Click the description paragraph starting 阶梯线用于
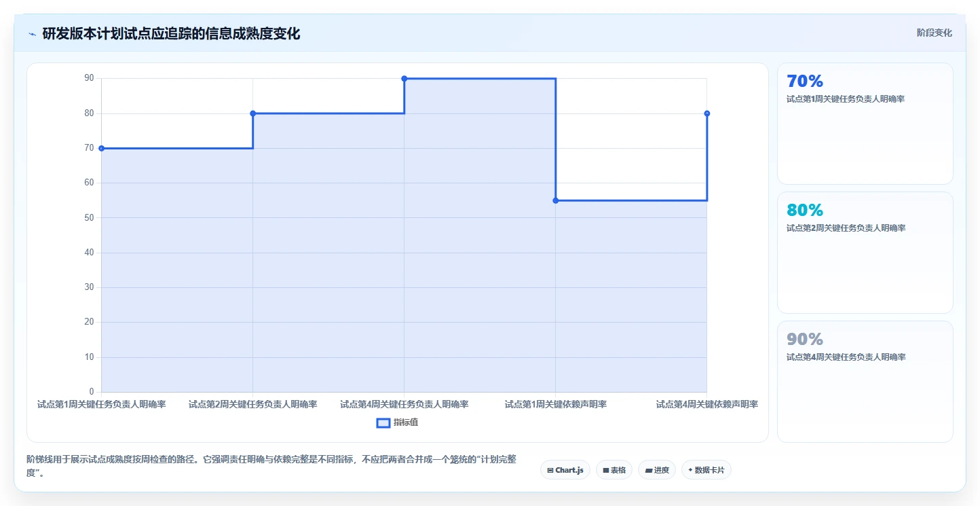Image resolution: width=980 pixels, height=506 pixels. [271, 467]
